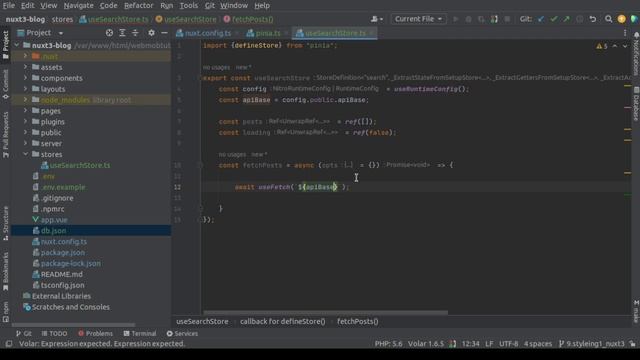
Task: Click the UTF-8 encoding status entry
Action: click(x=509, y=344)
